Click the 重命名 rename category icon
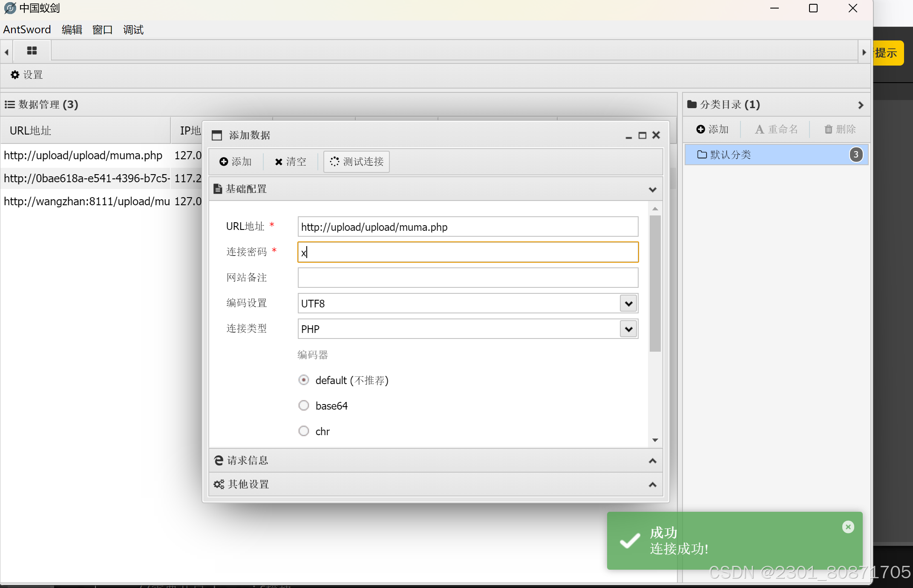913x588 pixels. 776,129
